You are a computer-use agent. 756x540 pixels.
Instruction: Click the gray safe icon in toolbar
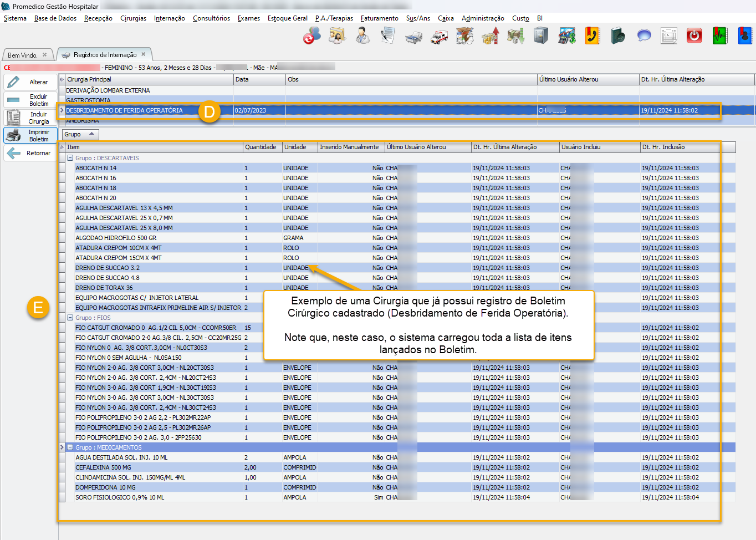click(x=541, y=37)
